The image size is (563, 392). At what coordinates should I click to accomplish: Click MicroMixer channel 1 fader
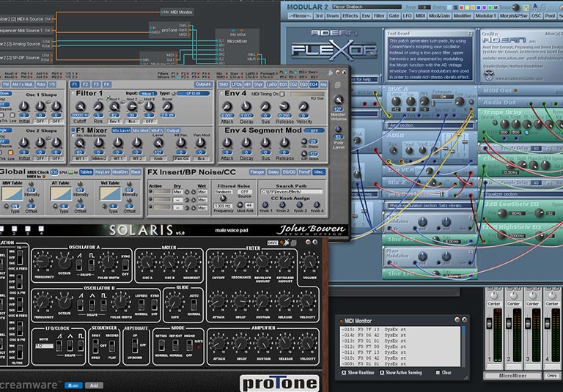pos(489,322)
